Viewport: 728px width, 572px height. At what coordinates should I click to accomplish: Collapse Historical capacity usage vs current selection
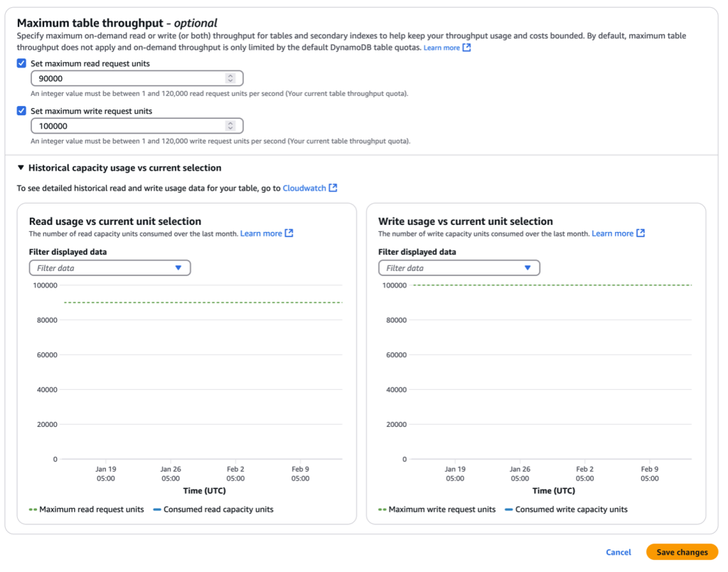click(21, 169)
